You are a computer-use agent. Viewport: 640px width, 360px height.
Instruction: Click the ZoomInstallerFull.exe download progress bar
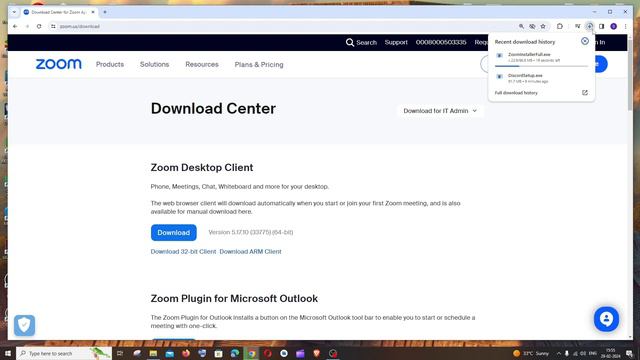(x=541, y=66)
